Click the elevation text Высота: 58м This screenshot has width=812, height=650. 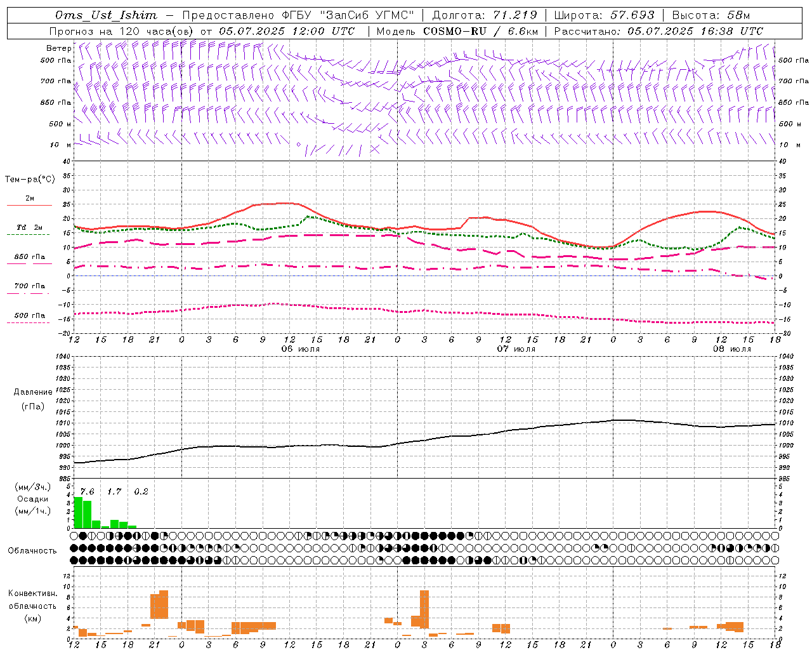coord(711,15)
